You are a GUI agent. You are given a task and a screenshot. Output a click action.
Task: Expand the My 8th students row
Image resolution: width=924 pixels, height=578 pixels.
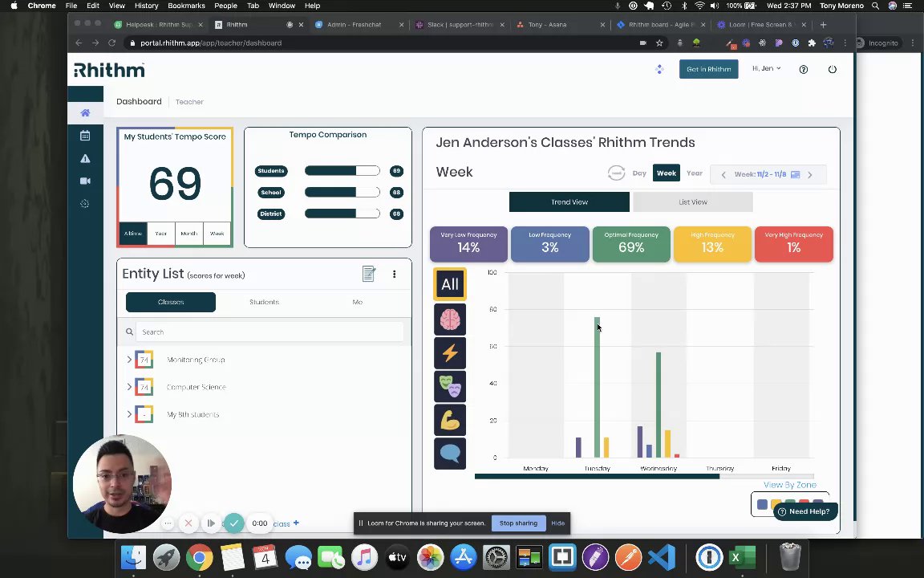[x=130, y=414]
